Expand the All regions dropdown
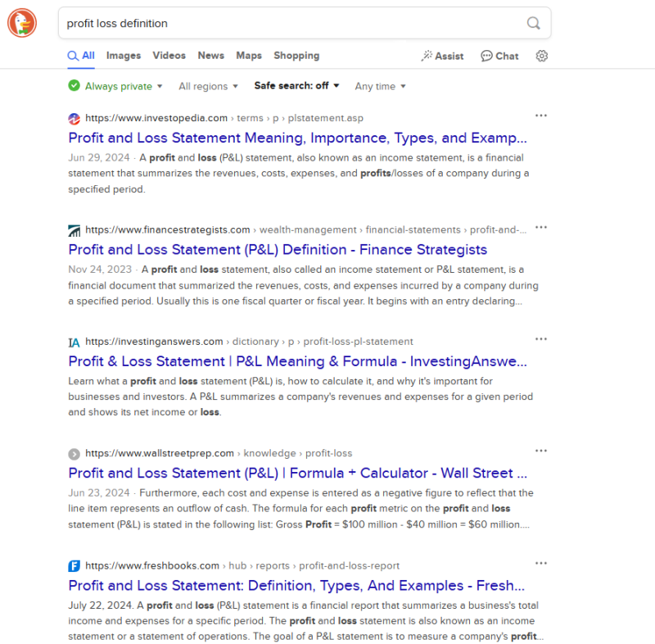Image resolution: width=655 pixels, height=644 pixels. [x=208, y=86]
